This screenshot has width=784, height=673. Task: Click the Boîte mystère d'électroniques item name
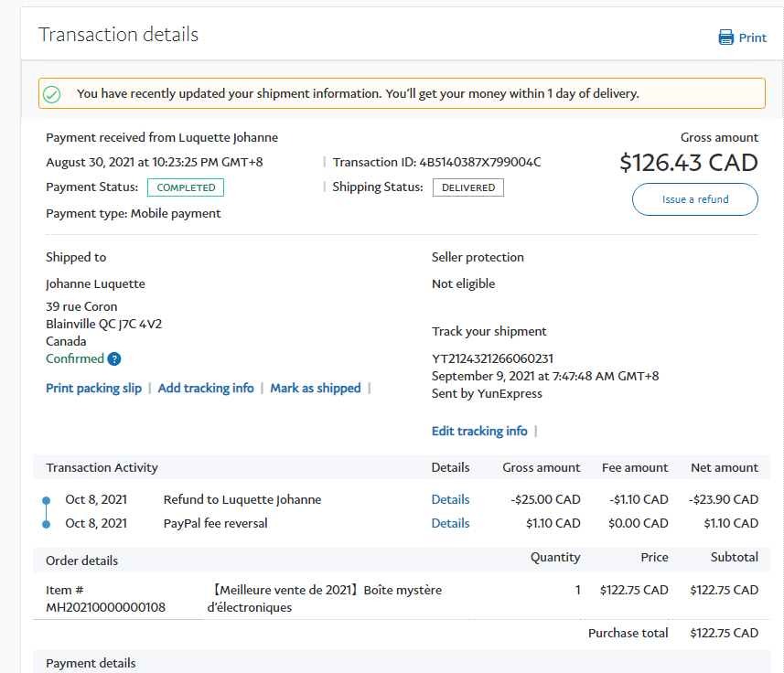(x=325, y=599)
